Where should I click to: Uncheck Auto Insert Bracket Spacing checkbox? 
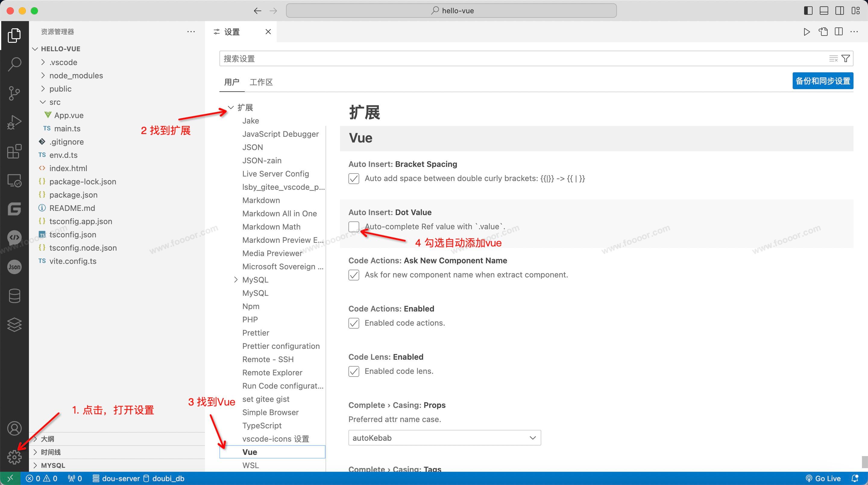tap(354, 179)
